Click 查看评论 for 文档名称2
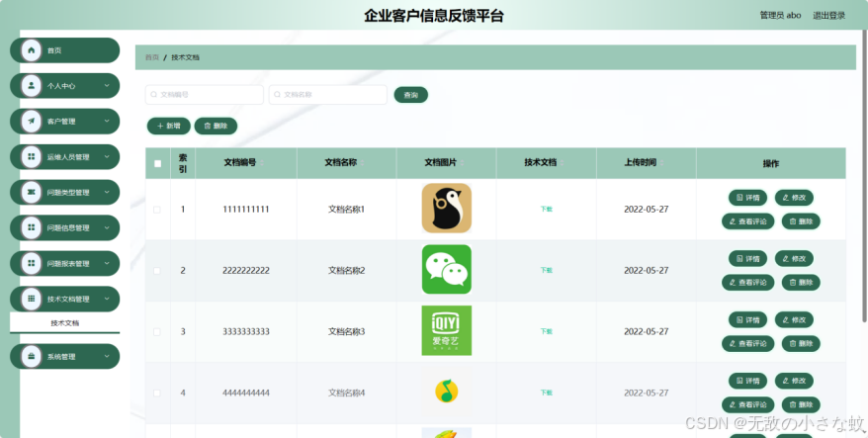 tap(747, 283)
